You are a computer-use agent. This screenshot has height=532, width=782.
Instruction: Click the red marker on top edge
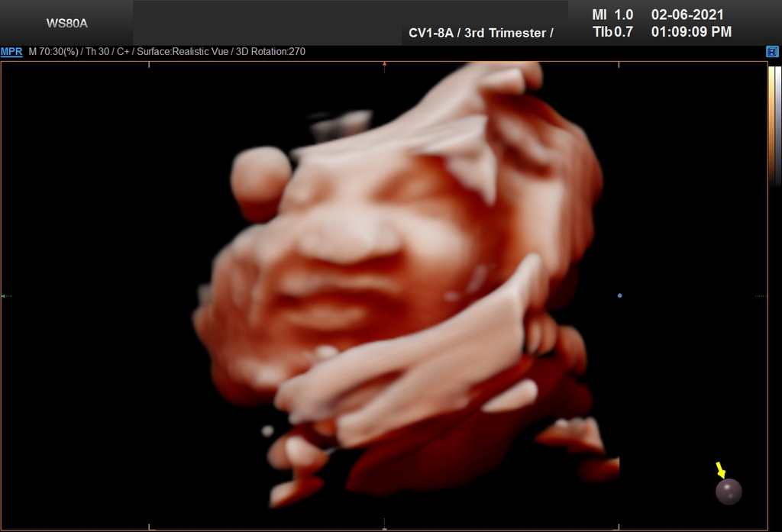click(384, 65)
